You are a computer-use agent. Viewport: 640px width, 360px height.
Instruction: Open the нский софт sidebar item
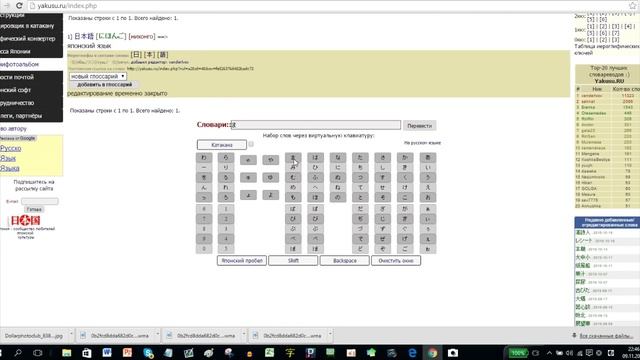pyautogui.click(x=31, y=90)
